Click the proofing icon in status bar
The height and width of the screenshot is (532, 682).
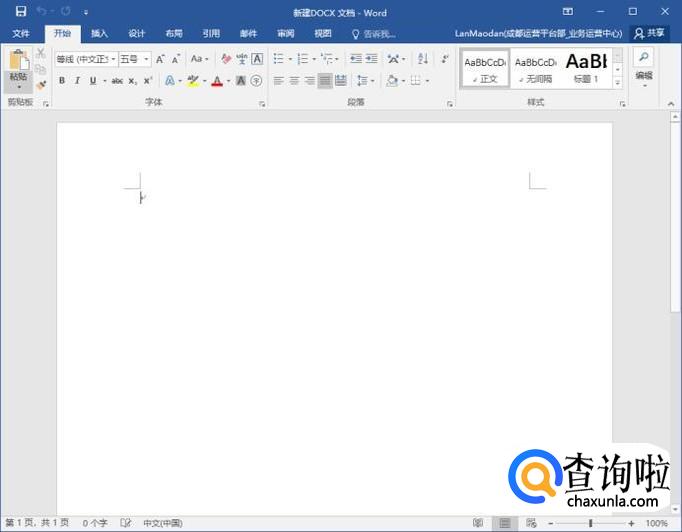coord(126,522)
